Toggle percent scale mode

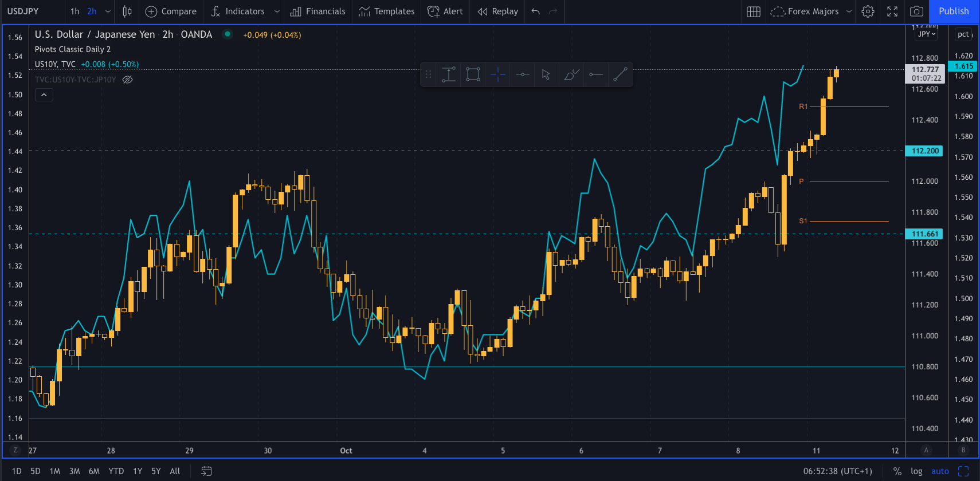[897, 471]
